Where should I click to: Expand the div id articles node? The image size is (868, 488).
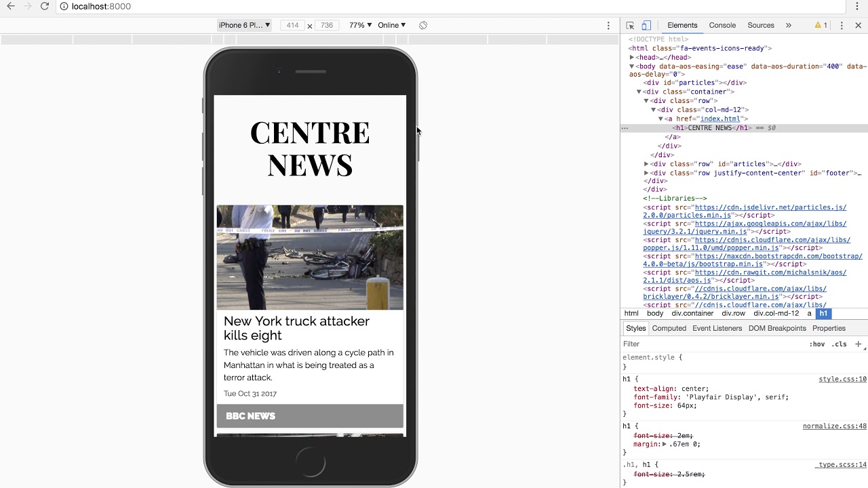(646, 164)
